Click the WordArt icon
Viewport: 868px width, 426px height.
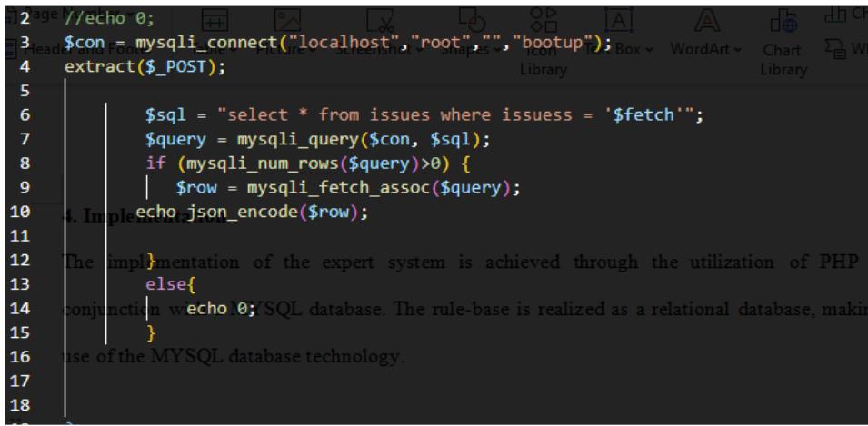(x=706, y=19)
